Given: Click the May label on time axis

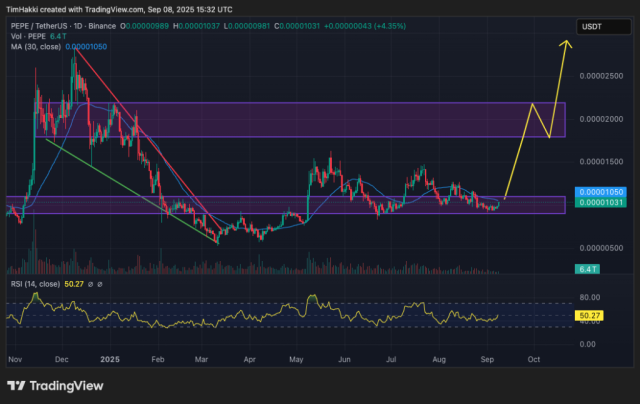Looking at the screenshot, I should 296,360.
